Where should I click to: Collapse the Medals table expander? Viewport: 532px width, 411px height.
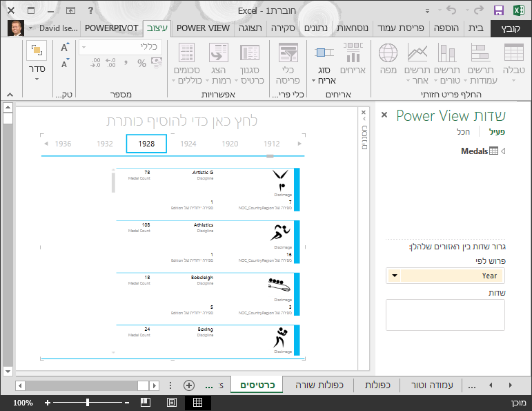pos(503,151)
